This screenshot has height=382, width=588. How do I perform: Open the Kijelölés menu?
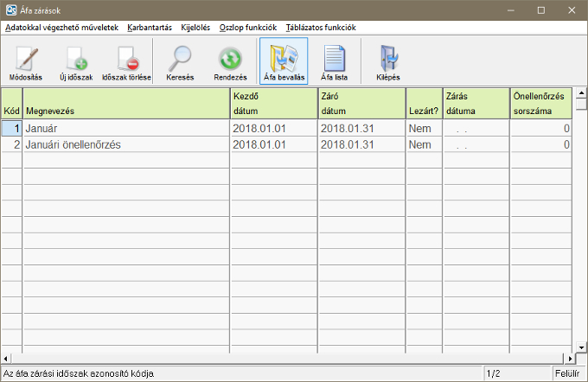[196, 28]
